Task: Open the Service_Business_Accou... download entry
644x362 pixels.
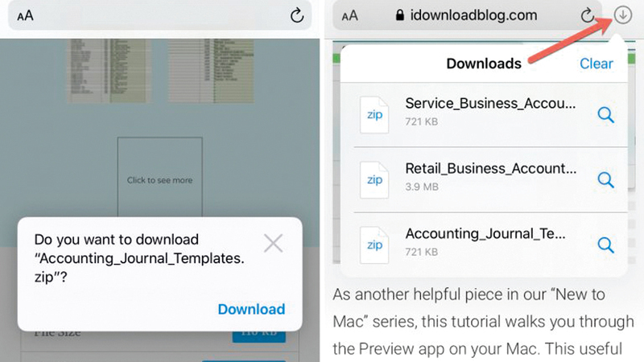Action: tap(490, 105)
